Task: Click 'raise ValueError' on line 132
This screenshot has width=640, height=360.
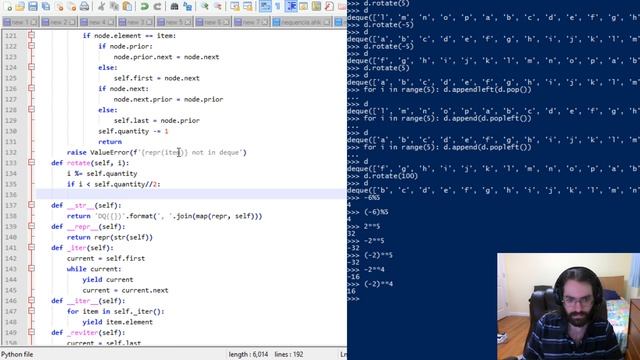Action: [98, 152]
